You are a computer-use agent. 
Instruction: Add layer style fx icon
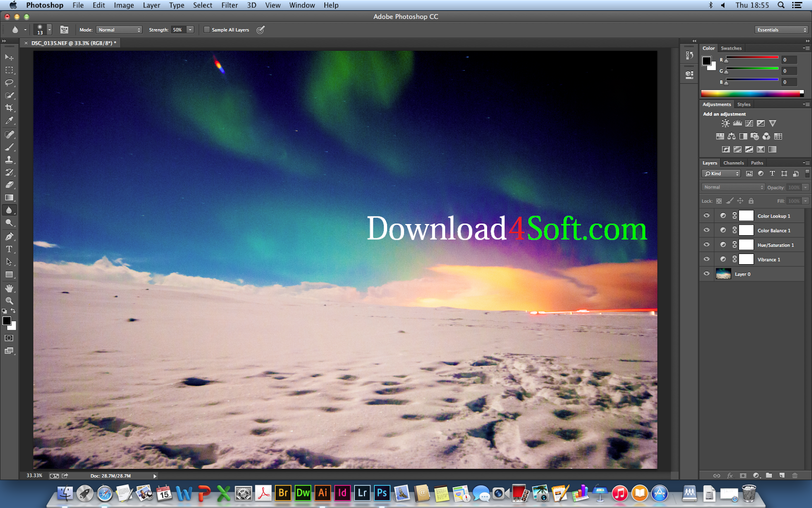pyautogui.click(x=730, y=475)
